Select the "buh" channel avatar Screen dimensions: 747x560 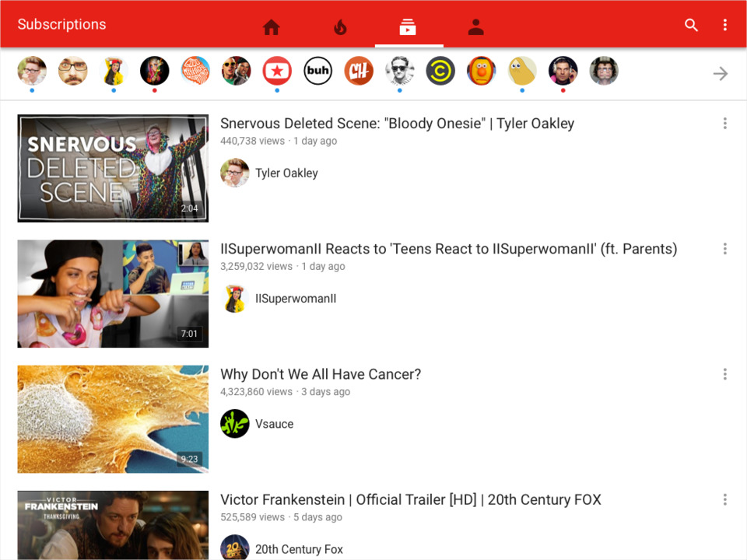(x=317, y=71)
